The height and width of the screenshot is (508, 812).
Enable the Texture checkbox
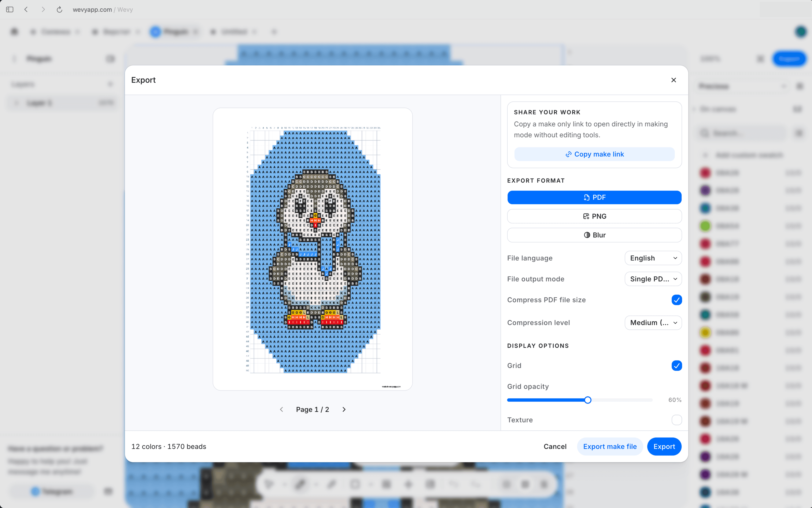[676, 420]
